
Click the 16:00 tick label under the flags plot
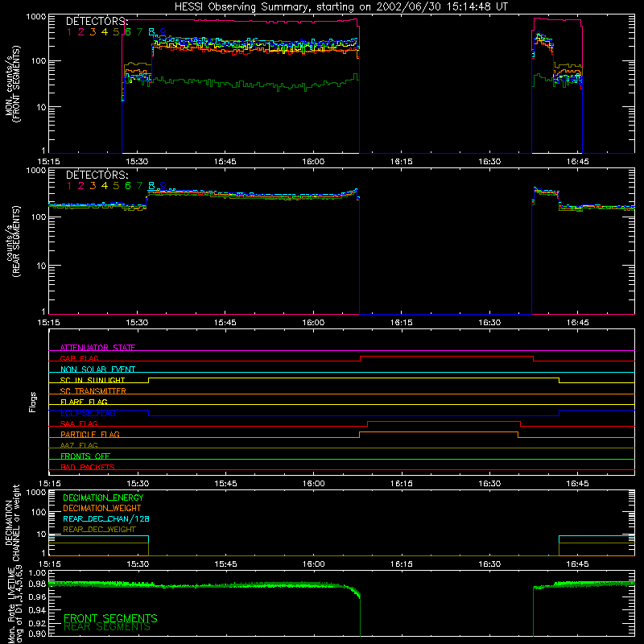click(313, 484)
